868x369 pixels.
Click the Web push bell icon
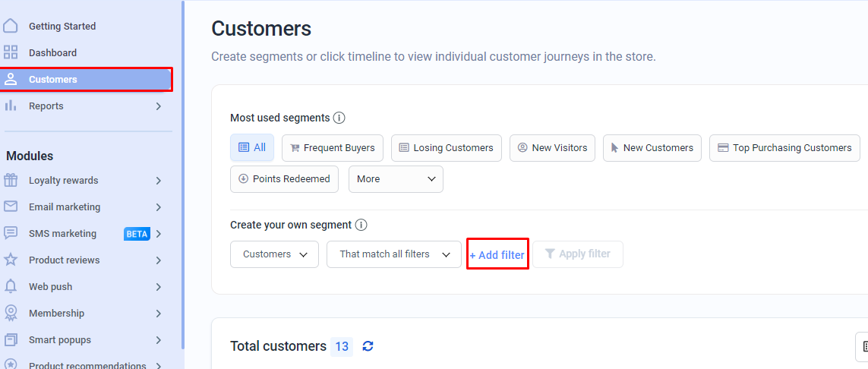coord(11,286)
